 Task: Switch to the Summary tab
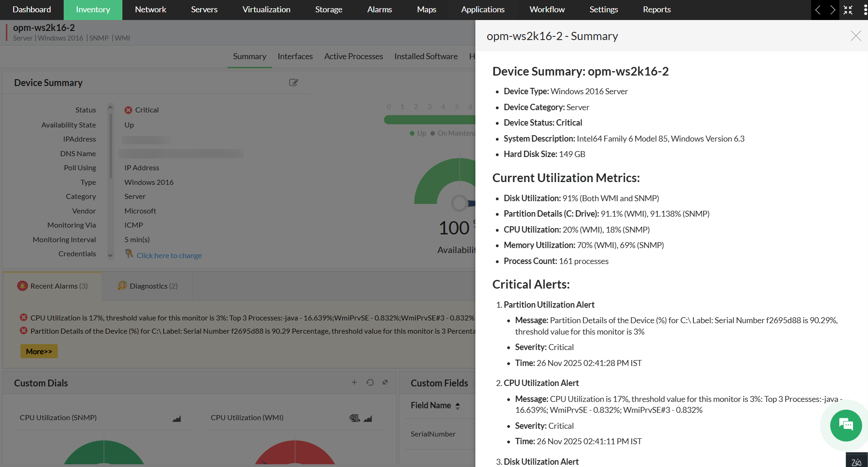point(250,56)
